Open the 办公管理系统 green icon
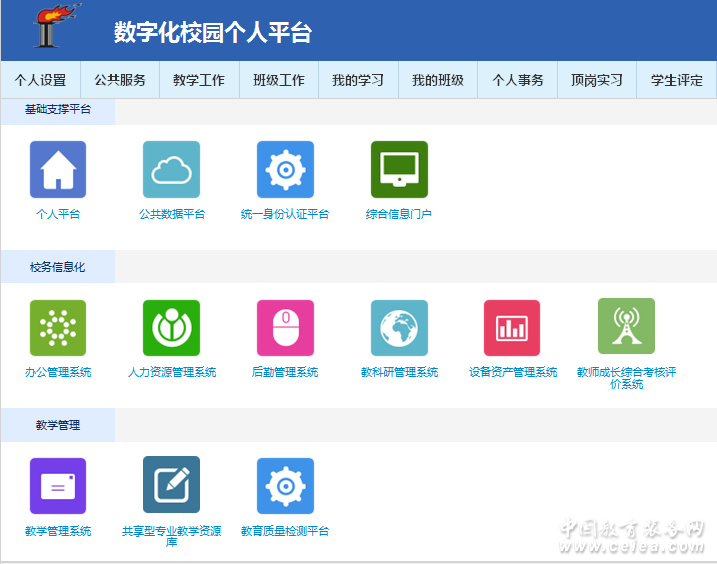 point(58,328)
